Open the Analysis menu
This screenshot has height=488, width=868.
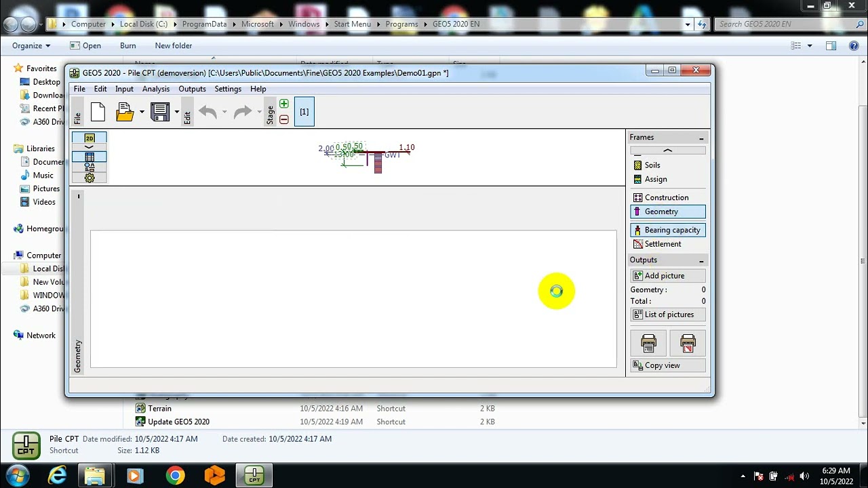pos(156,89)
